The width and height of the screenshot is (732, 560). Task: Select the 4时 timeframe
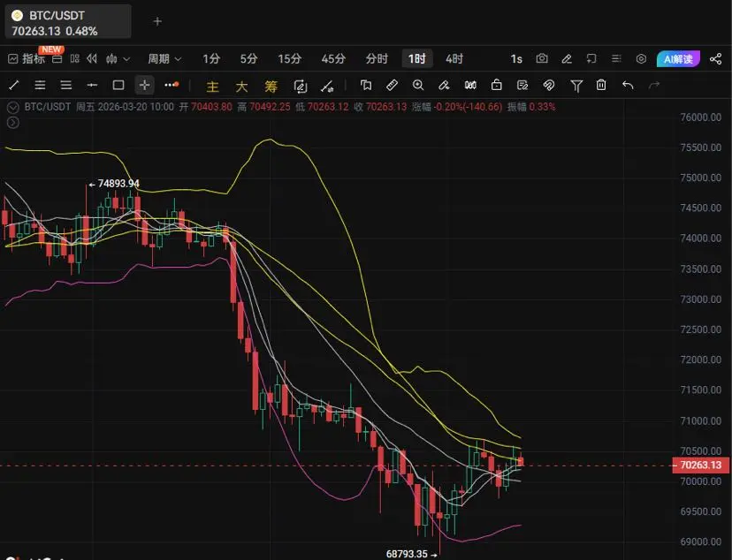tap(454, 59)
